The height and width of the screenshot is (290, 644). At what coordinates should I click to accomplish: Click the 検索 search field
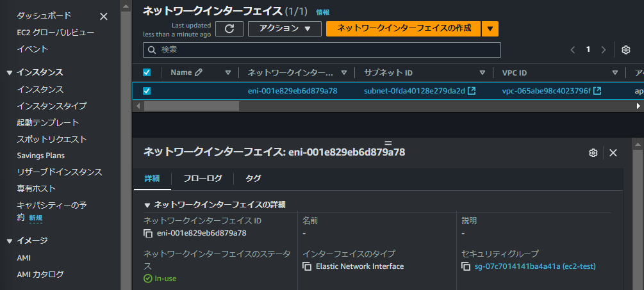click(322, 50)
